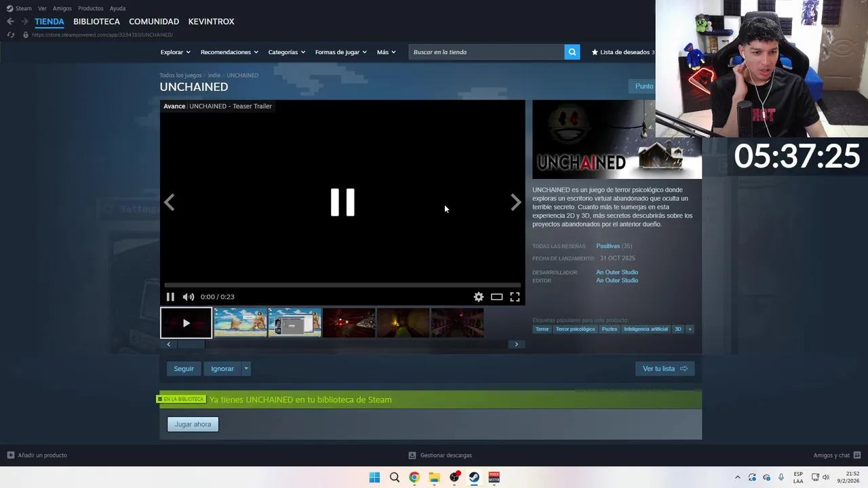Show previous media with left chevron
Viewport: 868px width, 488px height.
169,202
